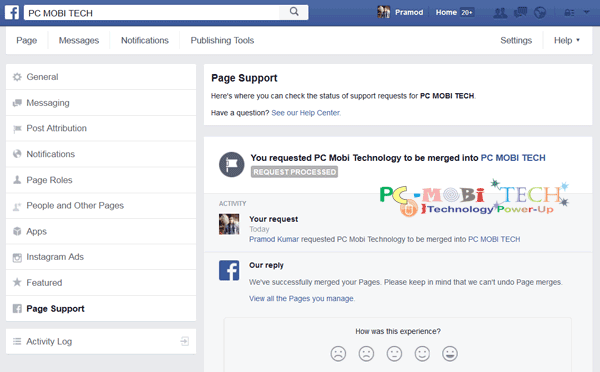Select Page Support in sidebar
Viewport: 600px width, 372px height.
coord(101,308)
